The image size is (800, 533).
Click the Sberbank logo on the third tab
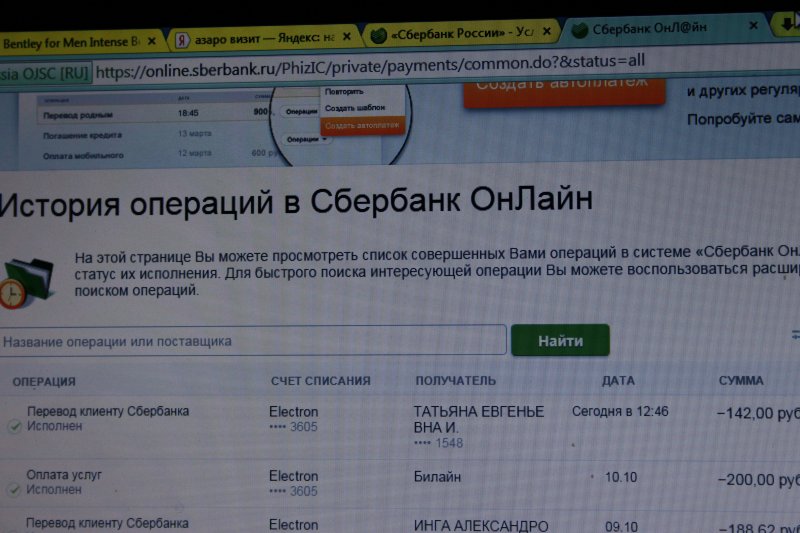pyautogui.click(x=378, y=35)
